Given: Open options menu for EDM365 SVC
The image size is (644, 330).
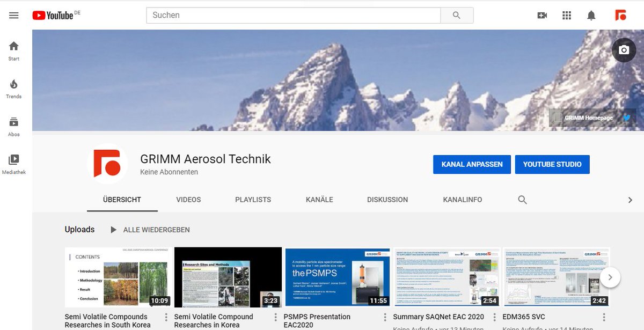Looking at the screenshot, I should pos(604,317).
